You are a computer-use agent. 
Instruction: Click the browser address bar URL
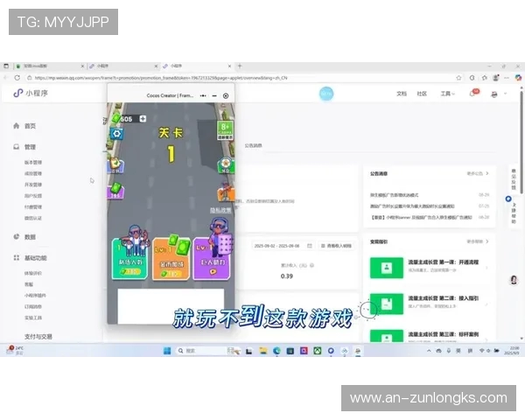pos(161,78)
